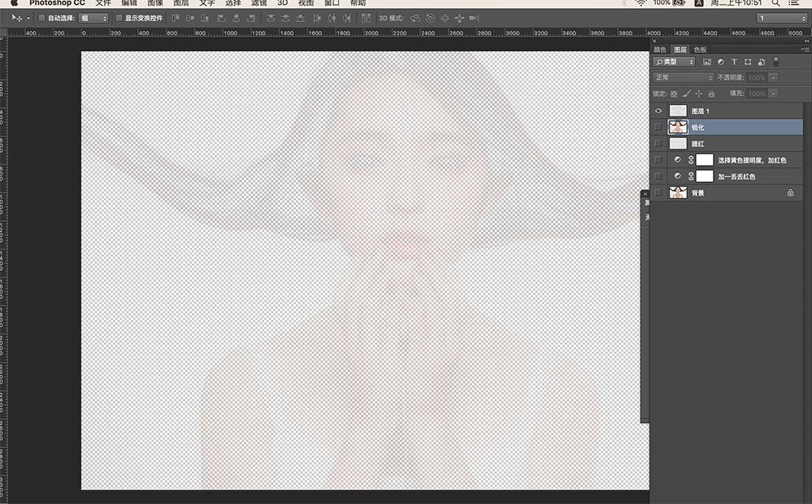Open the 滤镜 menu
Viewport: 812px width, 504px height.
tap(259, 3)
